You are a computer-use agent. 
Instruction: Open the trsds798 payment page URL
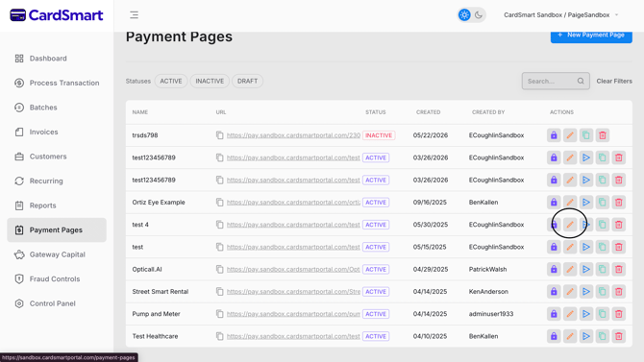click(x=293, y=135)
